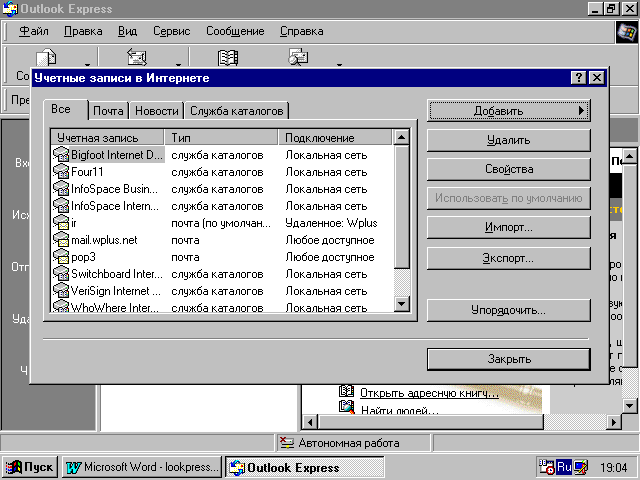
Task: Click the mail icon of account ir
Action: click(61, 223)
